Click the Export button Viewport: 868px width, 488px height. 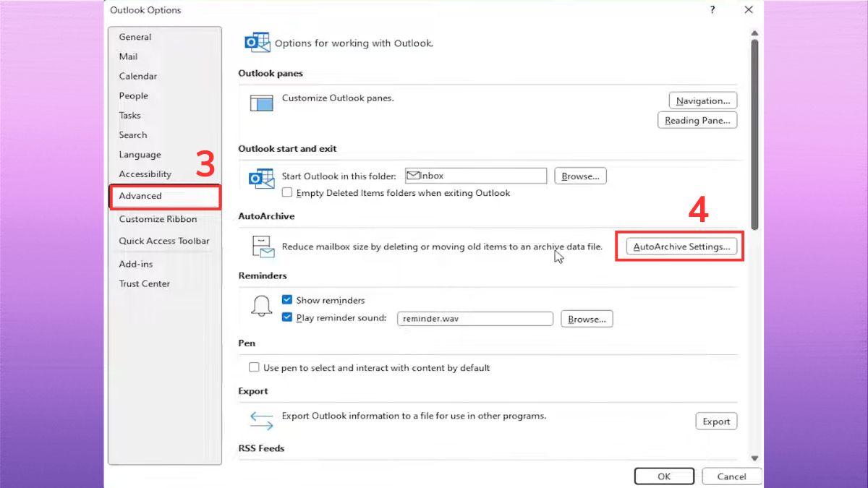716,421
